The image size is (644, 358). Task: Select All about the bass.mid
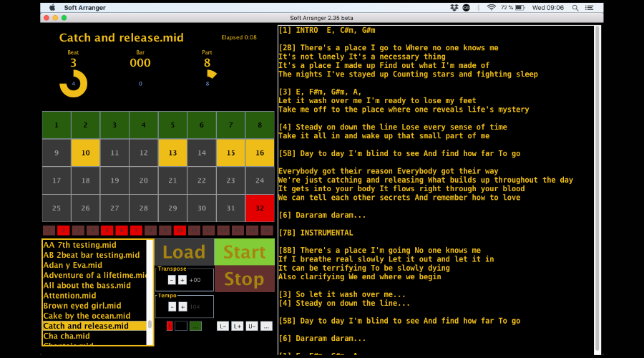tap(94, 285)
